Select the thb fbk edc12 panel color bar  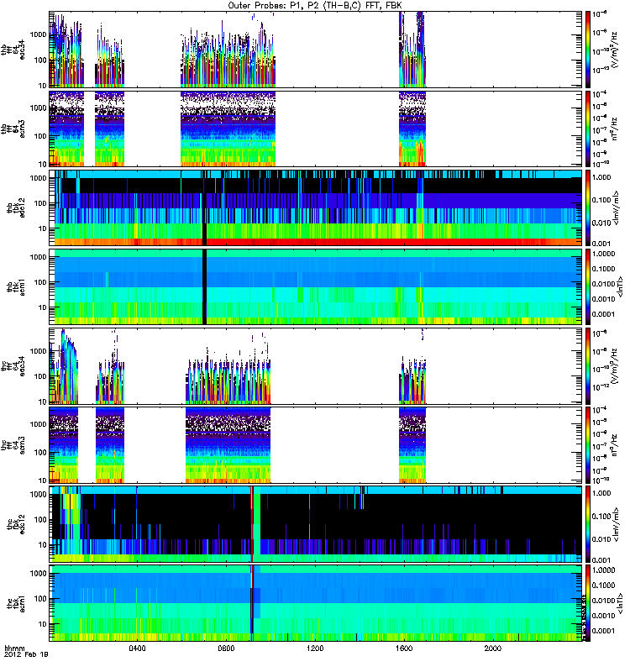coord(587,207)
